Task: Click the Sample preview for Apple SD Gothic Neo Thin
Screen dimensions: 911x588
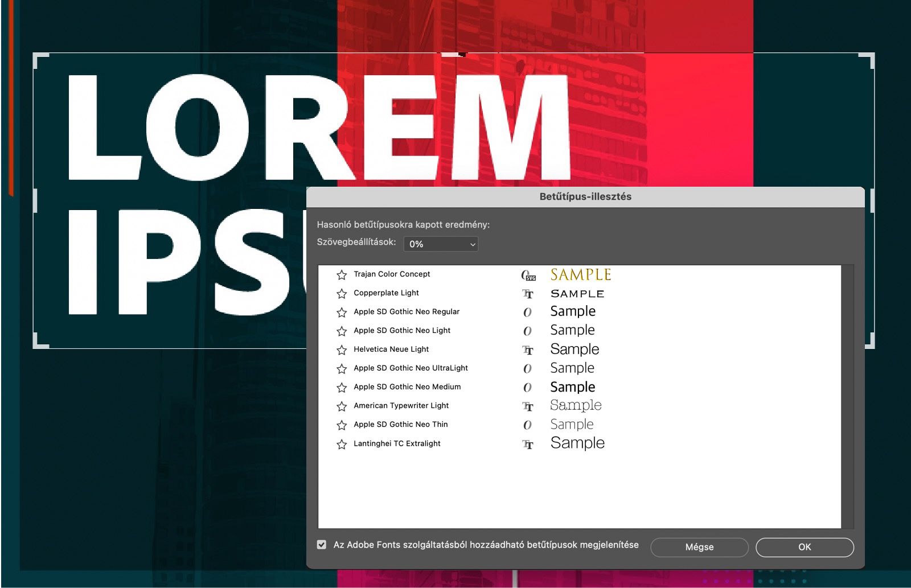Action: (572, 425)
